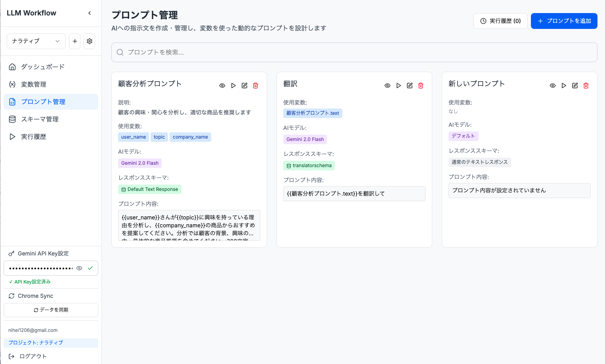Click the プロンプトを検索 search field
Viewport: 605px width, 364px height.
tap(354, 52)
